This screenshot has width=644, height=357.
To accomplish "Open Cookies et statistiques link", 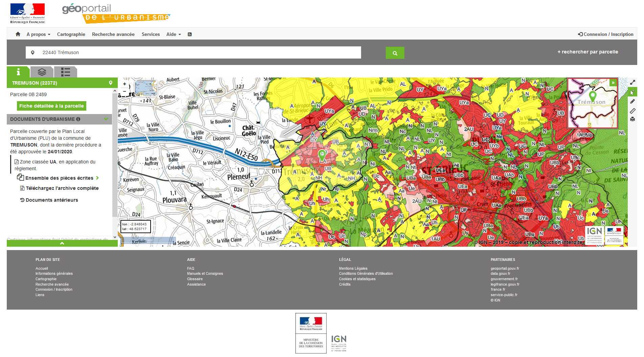I will (x=357, y=279).
